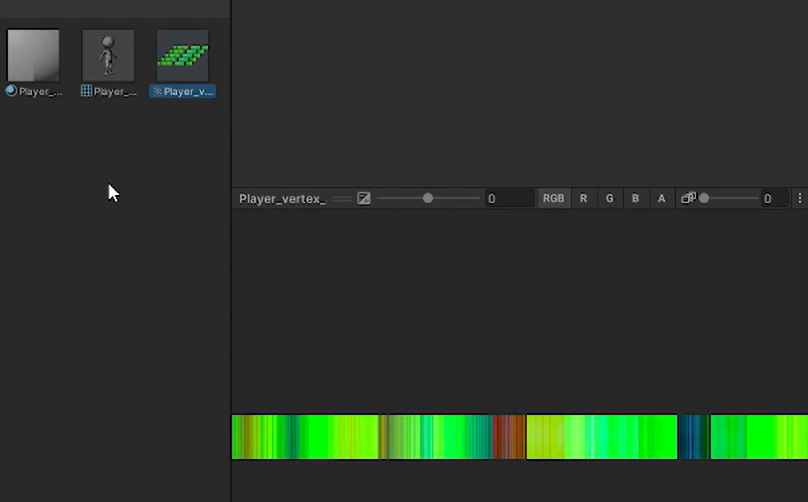Click the vertex texture preview strip
808x502 pixels.
tap(519, 437)
